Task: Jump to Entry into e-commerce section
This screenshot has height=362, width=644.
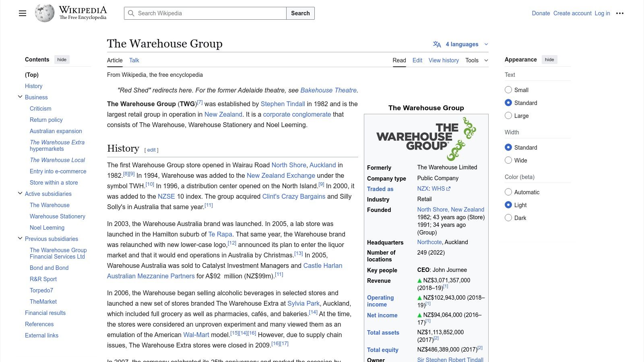Action: coord(58,171)
